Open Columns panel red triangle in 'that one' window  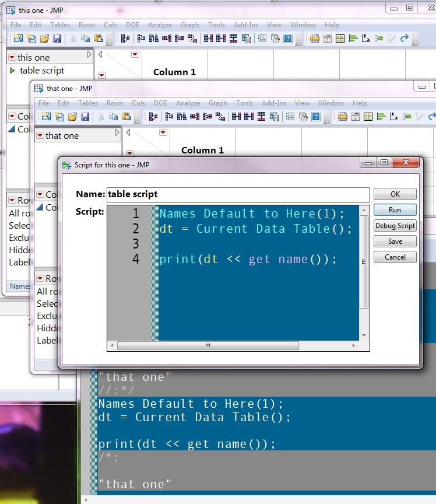[40, 194]
